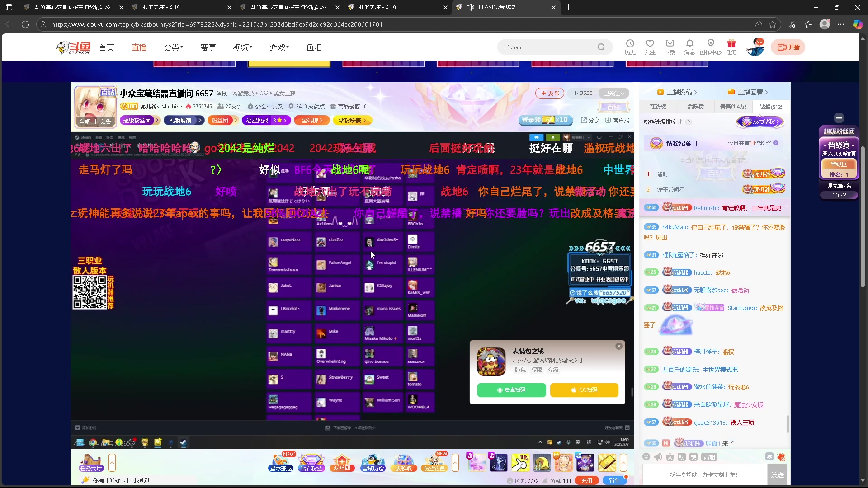Open the chat emoji smiley picker
Image resolution: width=868 pixels, height=488 pixels.
[646, 457]
